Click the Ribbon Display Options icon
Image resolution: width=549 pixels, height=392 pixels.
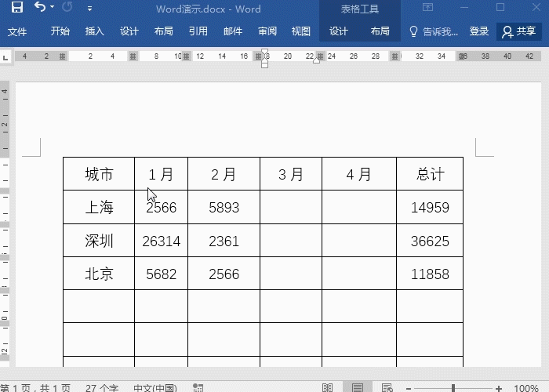[427, 7]
